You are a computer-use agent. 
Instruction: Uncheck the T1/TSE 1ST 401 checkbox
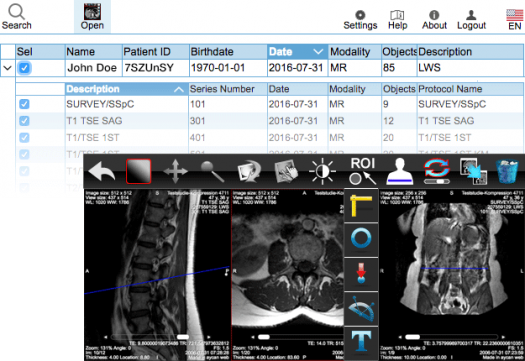[24, 138]
